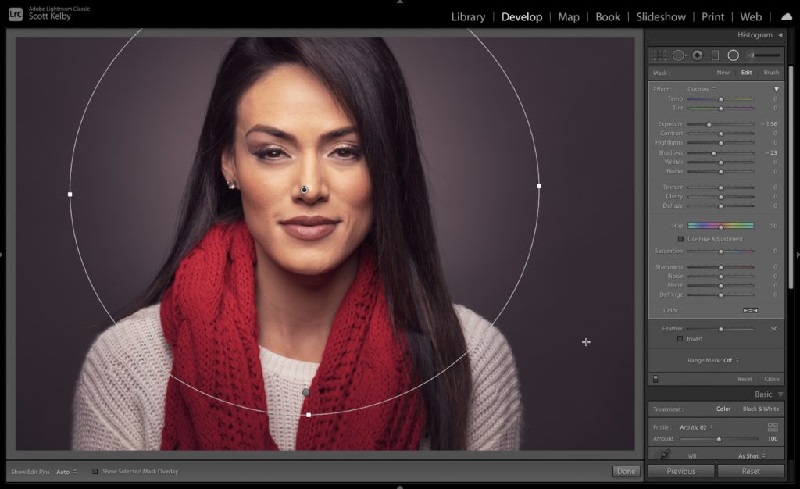
Task: Switch to the Map module
Action: pos(568,17)
